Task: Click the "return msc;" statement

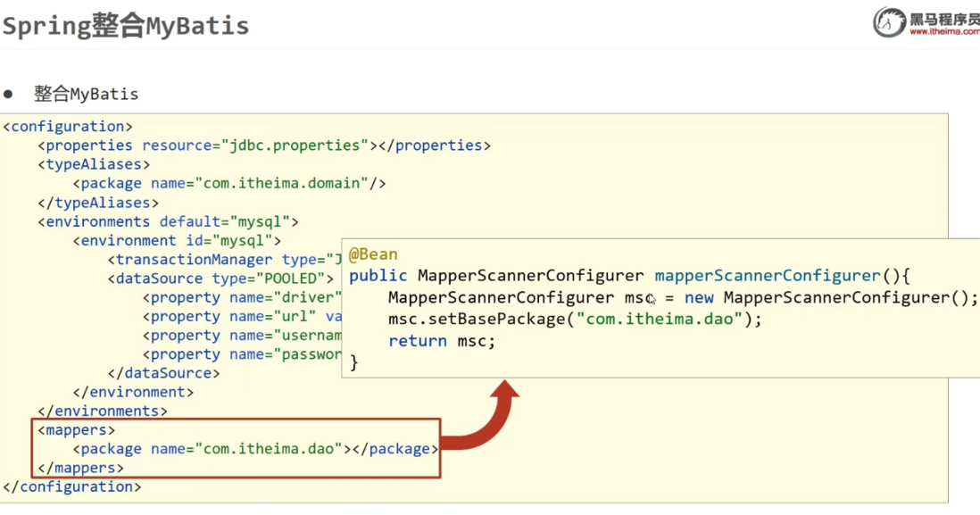Action: 442,341
